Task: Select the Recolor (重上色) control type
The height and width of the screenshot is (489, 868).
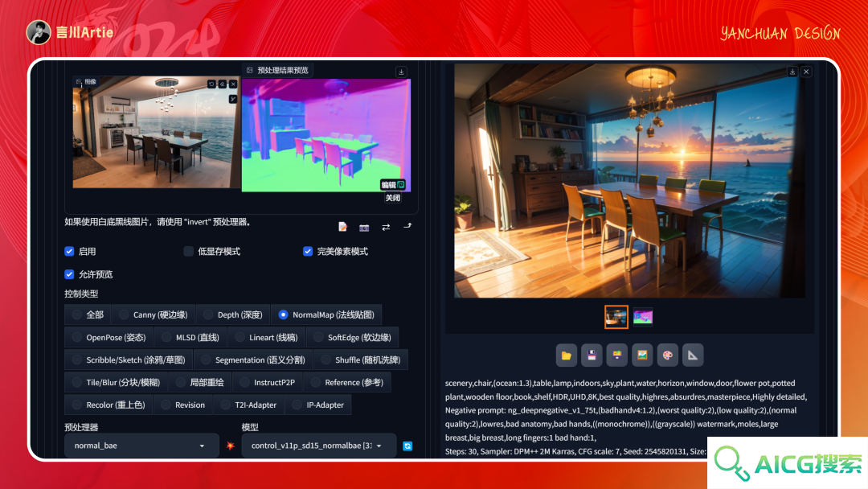Action: 108,405
